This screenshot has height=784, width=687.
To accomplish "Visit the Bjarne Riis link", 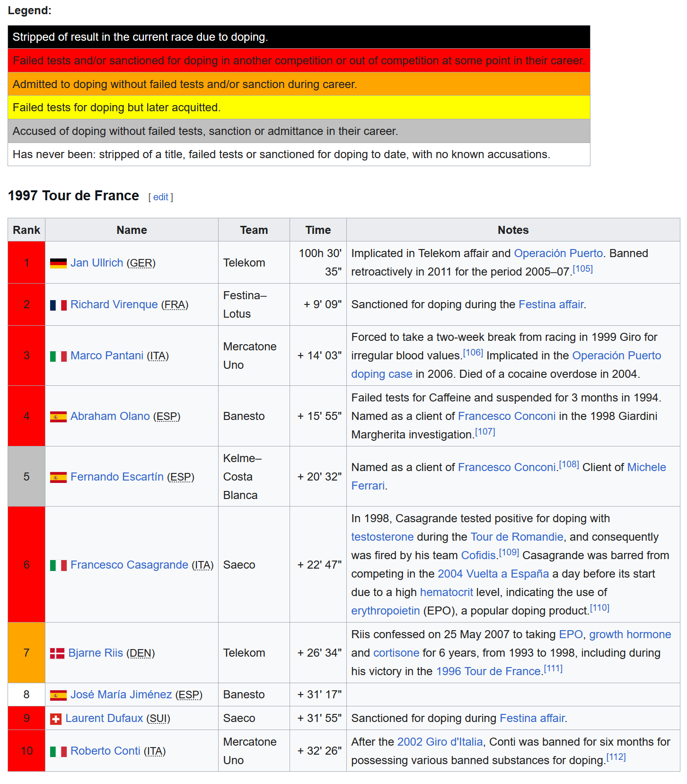I will click(96, 653).
